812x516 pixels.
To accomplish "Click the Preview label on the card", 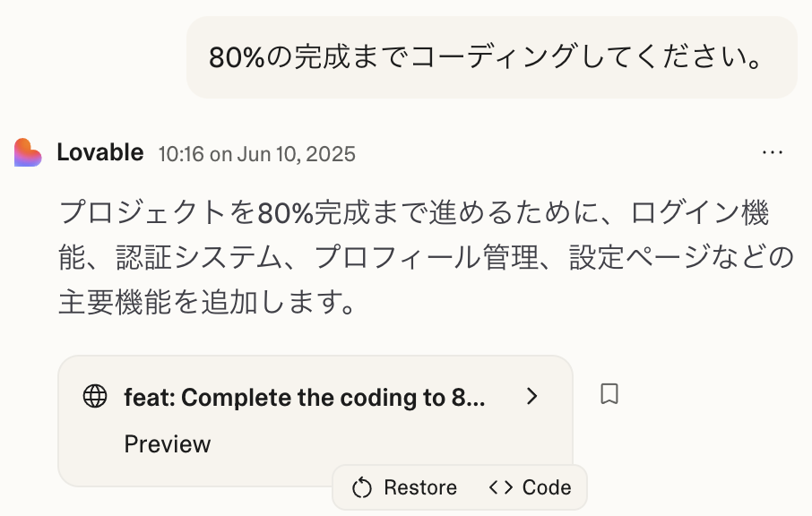I will pos(168,444).
